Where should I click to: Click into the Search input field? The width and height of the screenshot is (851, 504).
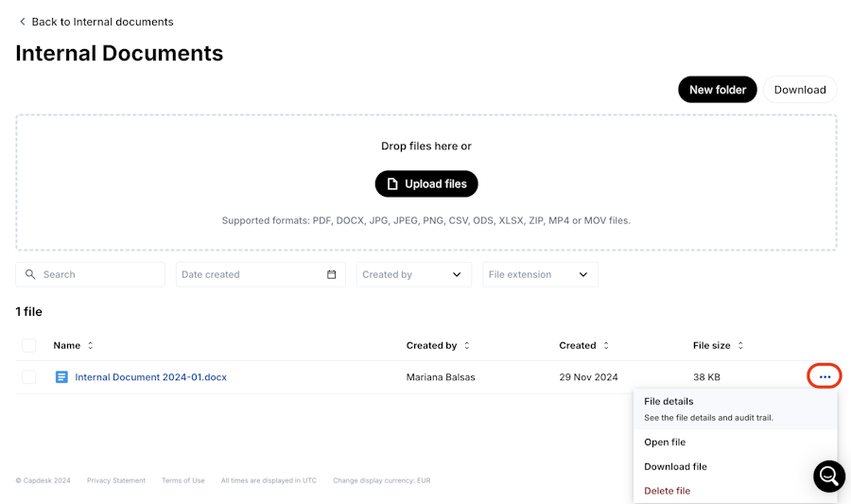tap(99, 274)
